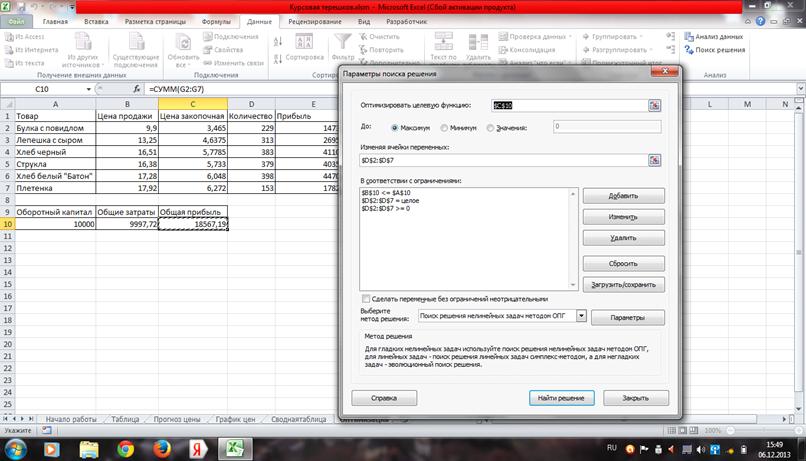The height and width of the screenshot is (461, 806).
Task: Select the Значения radio option
Action: coord(490,128)
